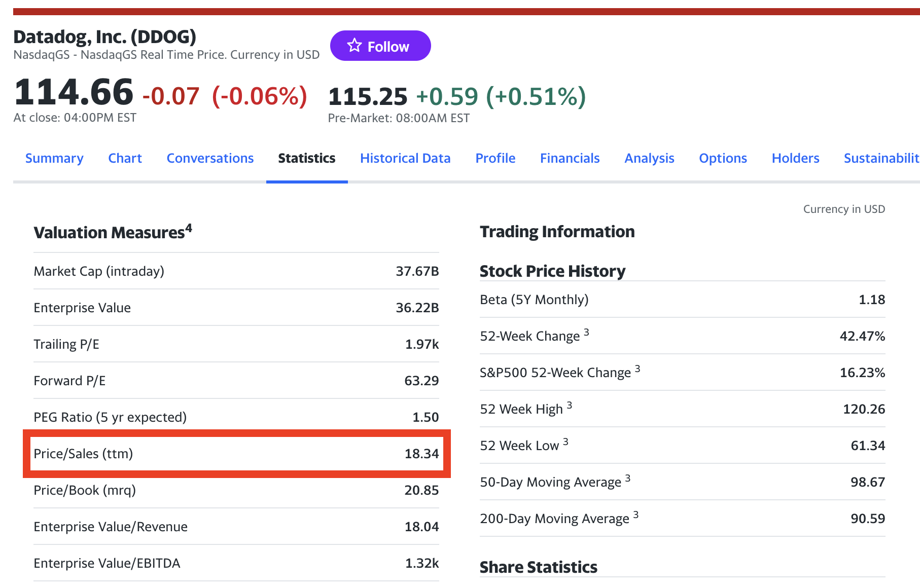Open the Profile tab

496,158
